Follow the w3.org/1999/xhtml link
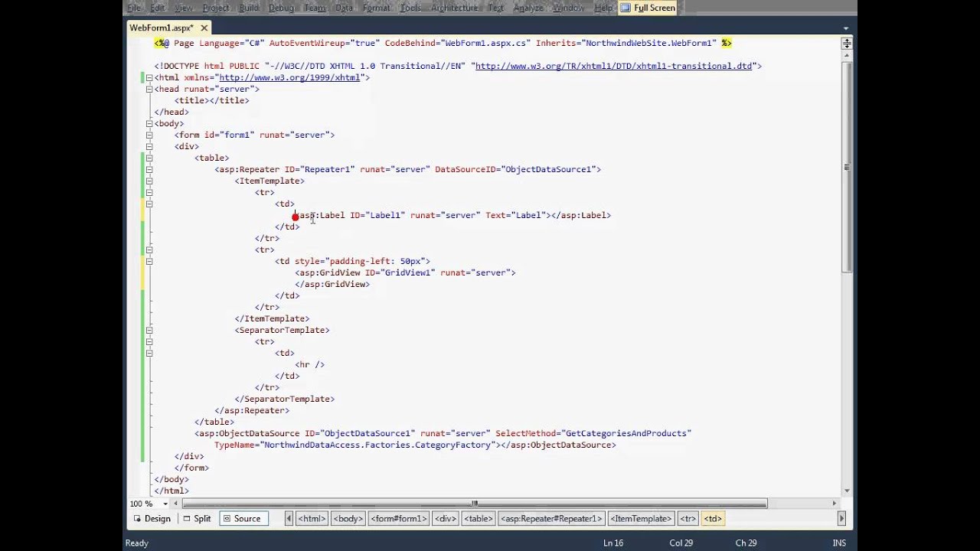980x551 pixels. 289,77
